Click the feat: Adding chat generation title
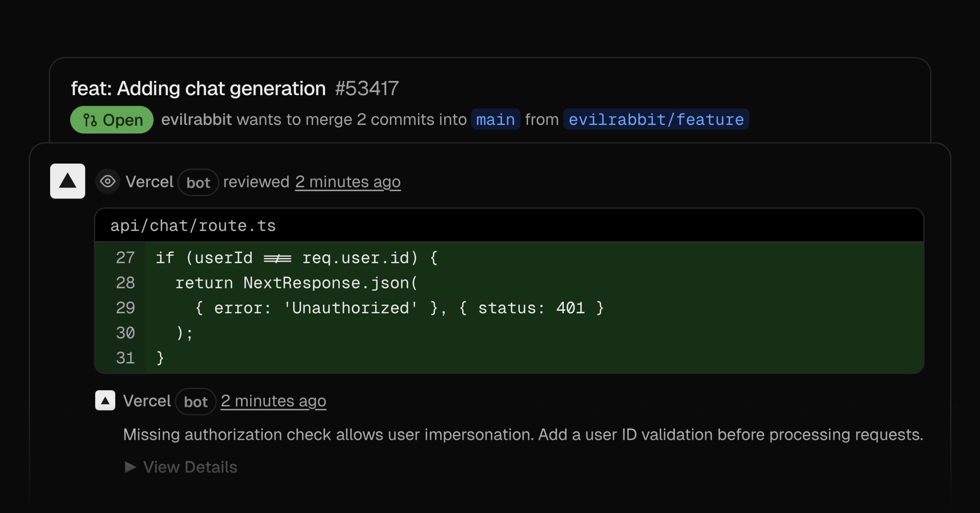The width and height of the screenshot is (980, 513). click(197, 87)
